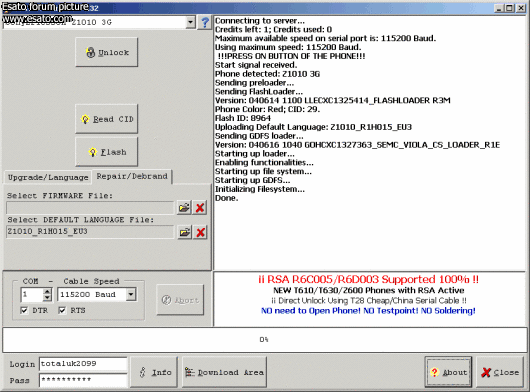The width and height of the screenshot is (530, 392).
Task: Click log line "!!!PRESS ON BUTTON OF THE PHONE!!!"
Action: pos(291,56)
